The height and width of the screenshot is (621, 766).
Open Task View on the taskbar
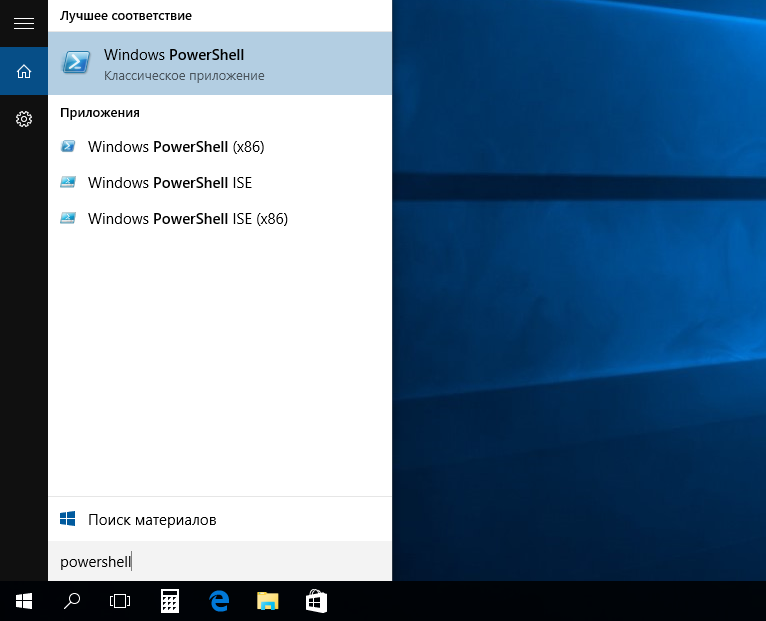tap(120, 601)
